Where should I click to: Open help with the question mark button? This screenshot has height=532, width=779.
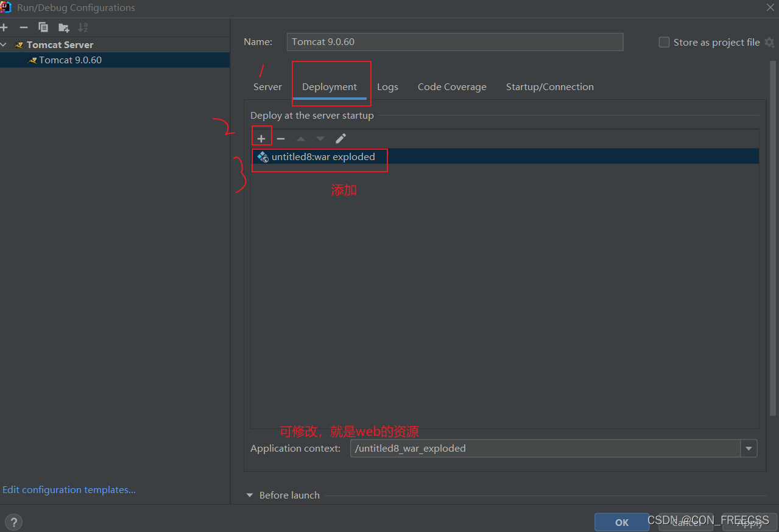click(13, 522)
